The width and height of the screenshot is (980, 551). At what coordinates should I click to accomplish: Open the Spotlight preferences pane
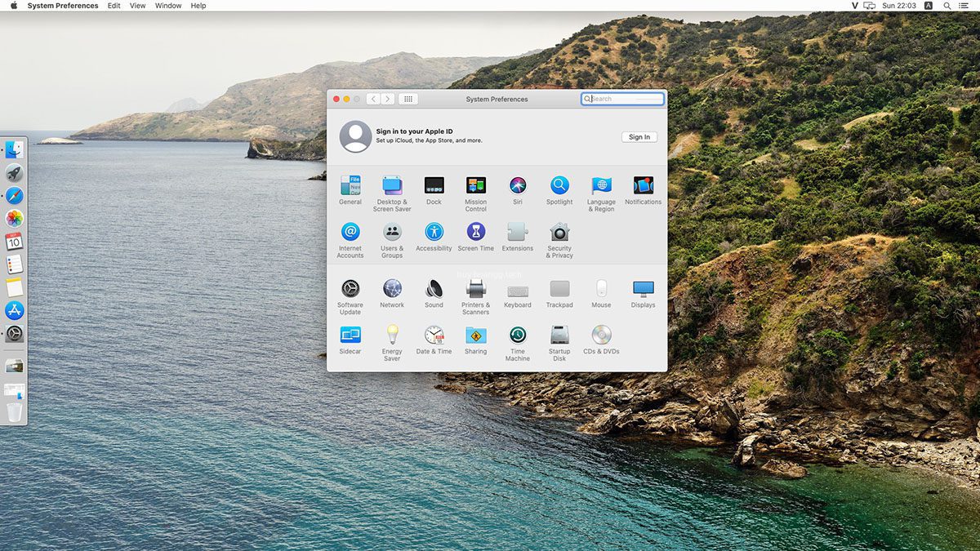tap(559, 190)
